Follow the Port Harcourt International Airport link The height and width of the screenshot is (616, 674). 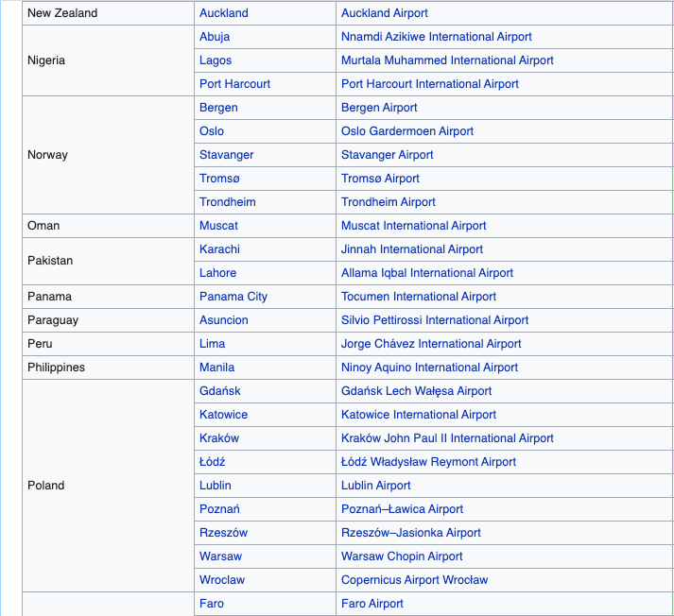(x=429, y=84)
